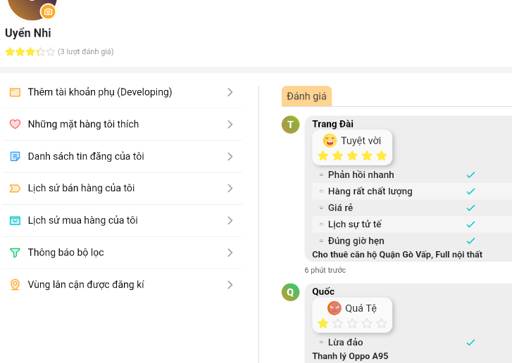Click the angry Quá Tệ emoji
Image resolution: width=512 pixels, height=363 pixels.
click(x=334, y=308)
